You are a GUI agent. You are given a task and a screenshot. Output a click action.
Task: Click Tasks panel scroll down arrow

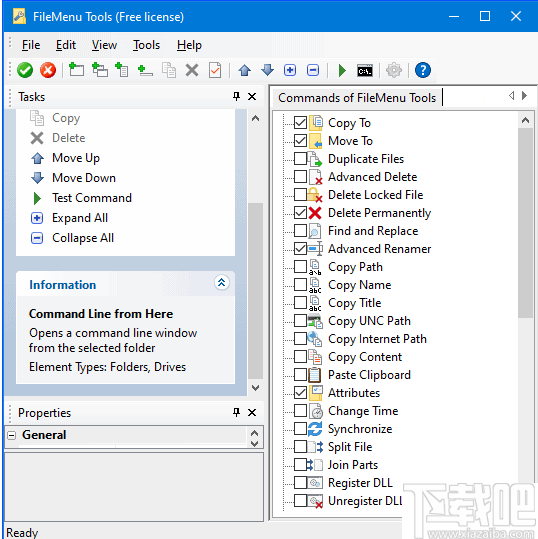(x=255, y=388)
